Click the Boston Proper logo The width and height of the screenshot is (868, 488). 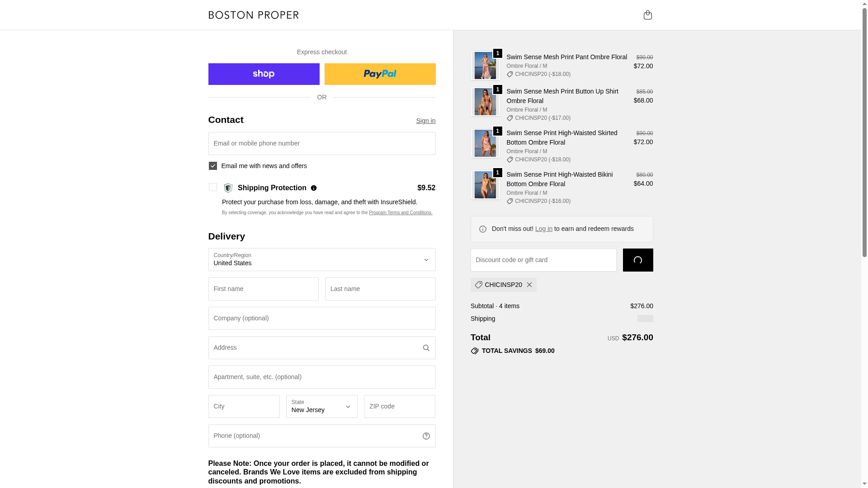(253, 15)
